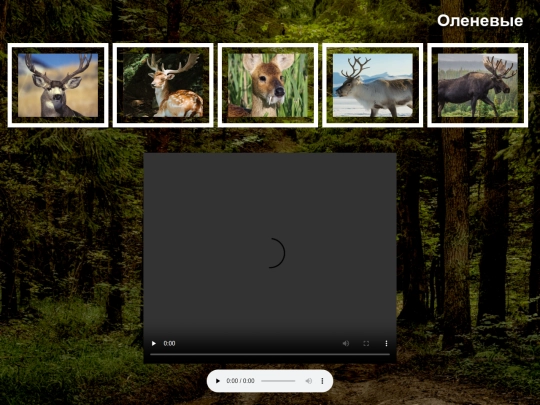Click the audio 0:00 / 0:00 time label
540x405 pixels.
point(240,381)
